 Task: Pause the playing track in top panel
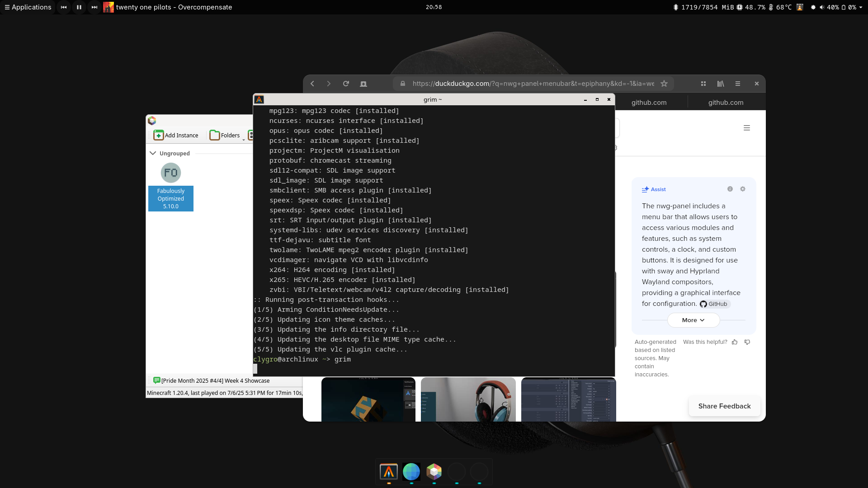pos(79,7)
